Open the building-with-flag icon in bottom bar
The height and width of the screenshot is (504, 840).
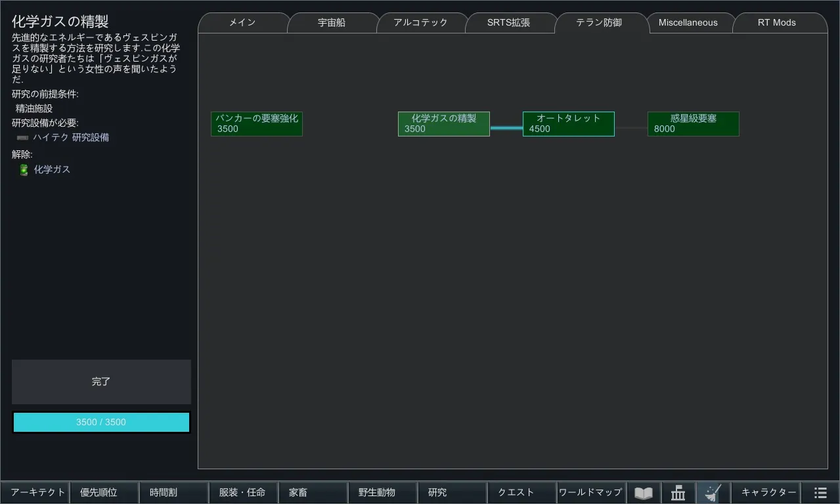[x=678, y=493]
